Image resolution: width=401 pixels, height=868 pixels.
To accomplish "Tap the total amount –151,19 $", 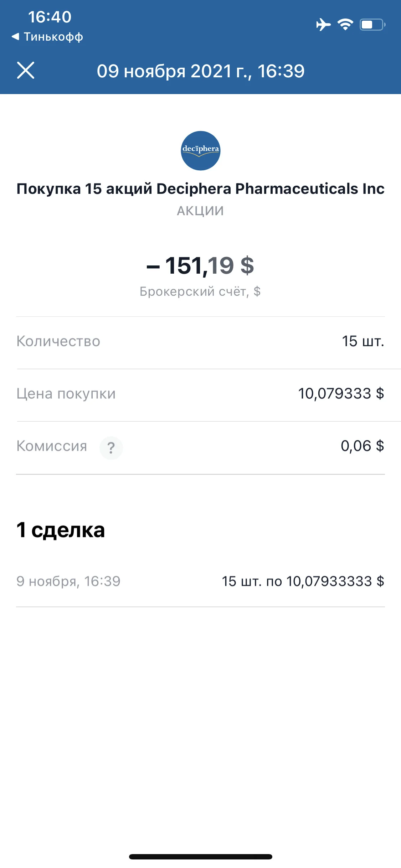I will (x=201, y=265).
